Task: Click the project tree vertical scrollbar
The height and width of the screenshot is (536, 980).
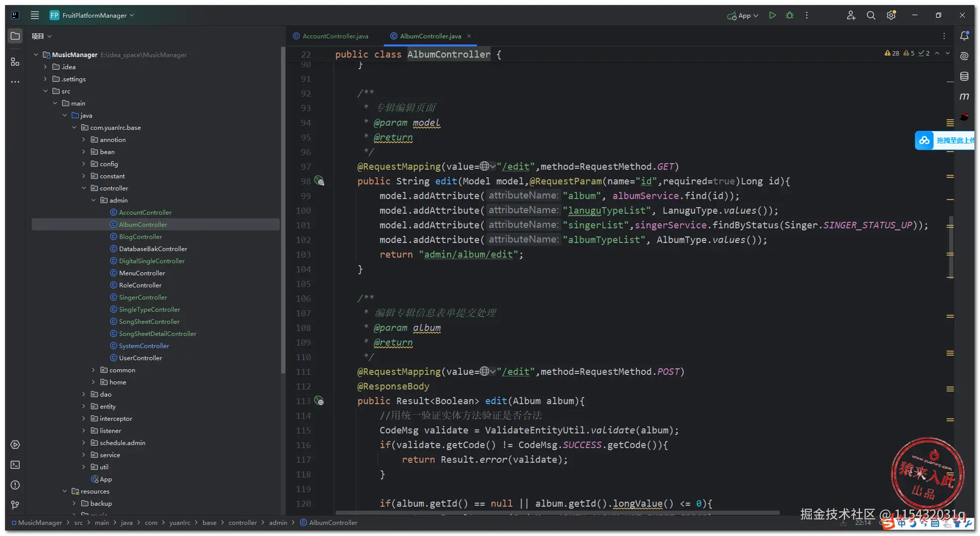Action: 283,210
